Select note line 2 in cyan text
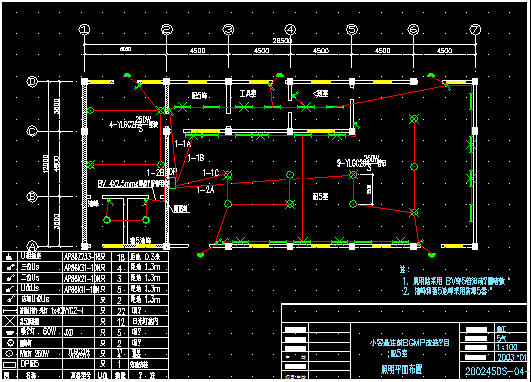The height and width of the screenshot is (382, 531). point(448,291)
